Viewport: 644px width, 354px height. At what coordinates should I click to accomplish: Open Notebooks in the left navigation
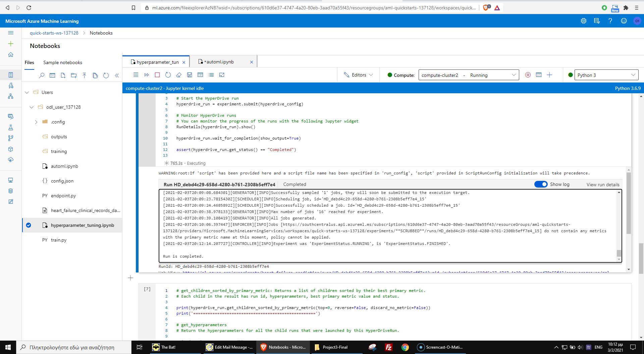coord(11,75)
